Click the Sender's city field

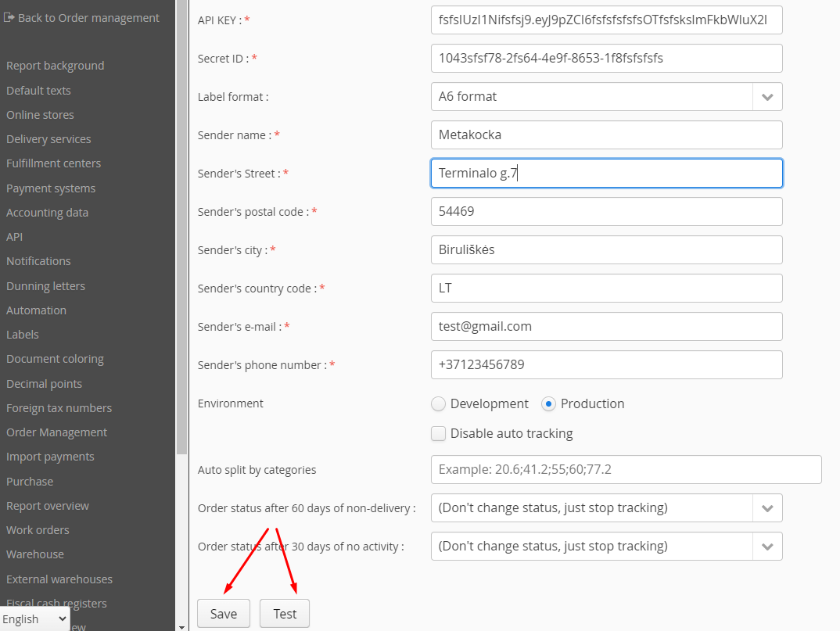(x=606, y=249)
